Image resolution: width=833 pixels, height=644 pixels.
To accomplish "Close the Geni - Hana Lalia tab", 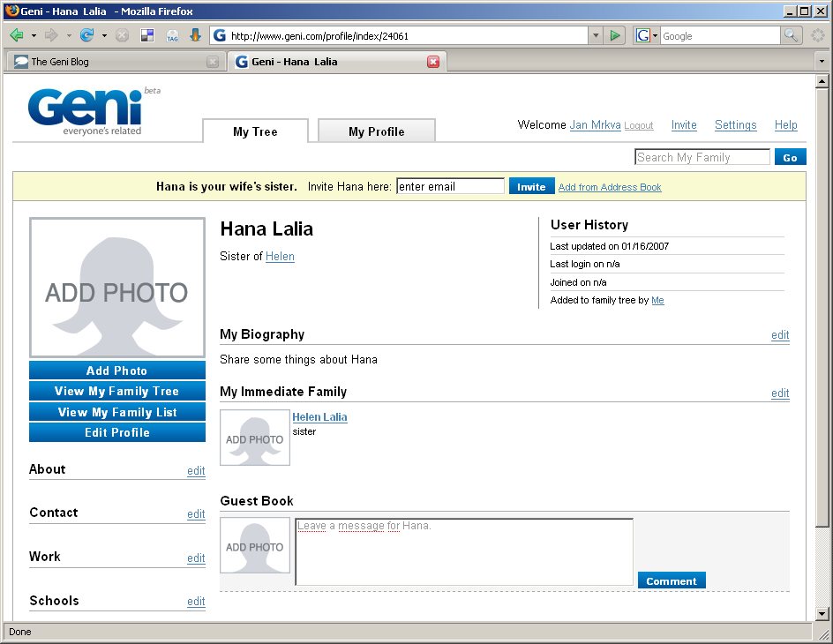I will pos(433,62).
